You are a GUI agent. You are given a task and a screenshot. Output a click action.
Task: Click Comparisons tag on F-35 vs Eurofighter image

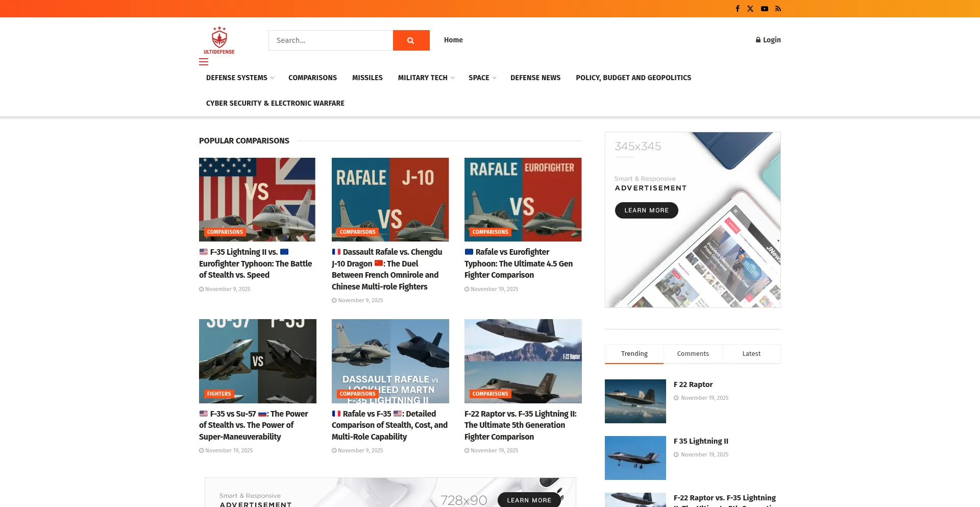point(225,232)
